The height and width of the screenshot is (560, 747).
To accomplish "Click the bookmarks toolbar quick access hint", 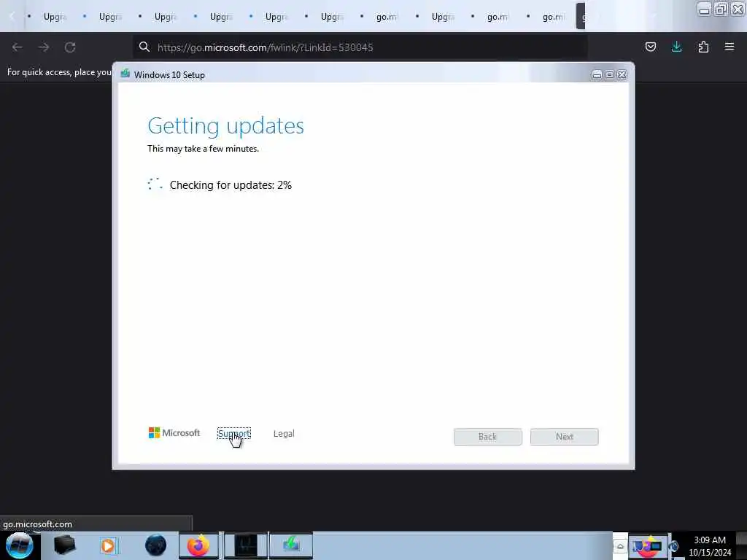I will click(59, 72).
